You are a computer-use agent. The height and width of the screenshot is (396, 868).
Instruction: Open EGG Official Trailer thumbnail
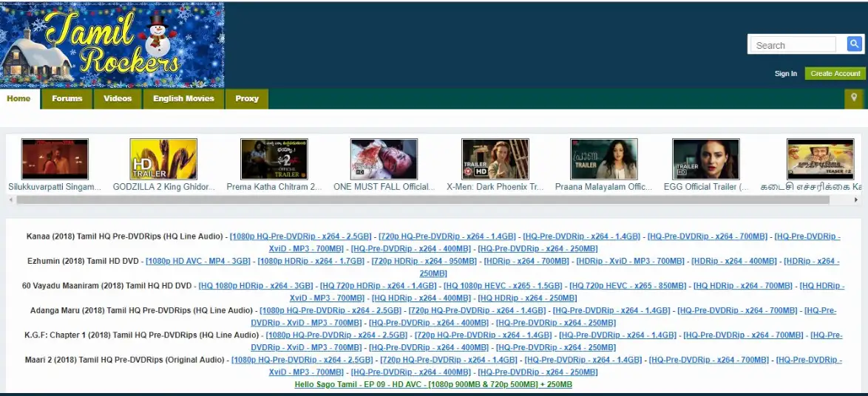pyautogui.click(x=706, y=159)
